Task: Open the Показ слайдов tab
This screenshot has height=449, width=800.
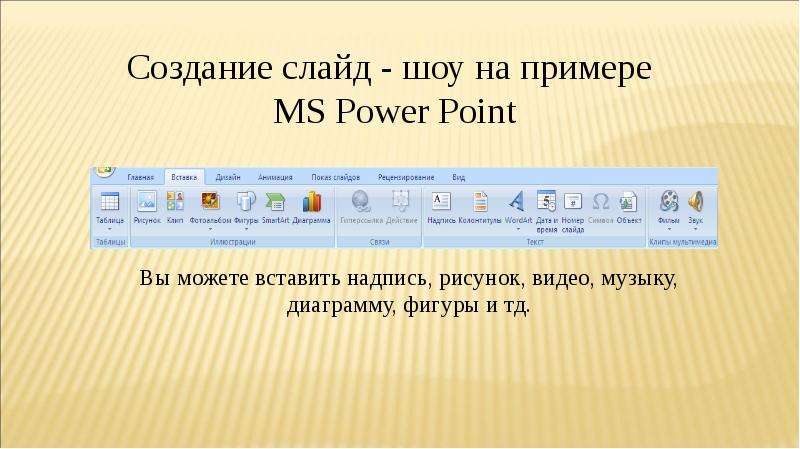Action: 335,177
